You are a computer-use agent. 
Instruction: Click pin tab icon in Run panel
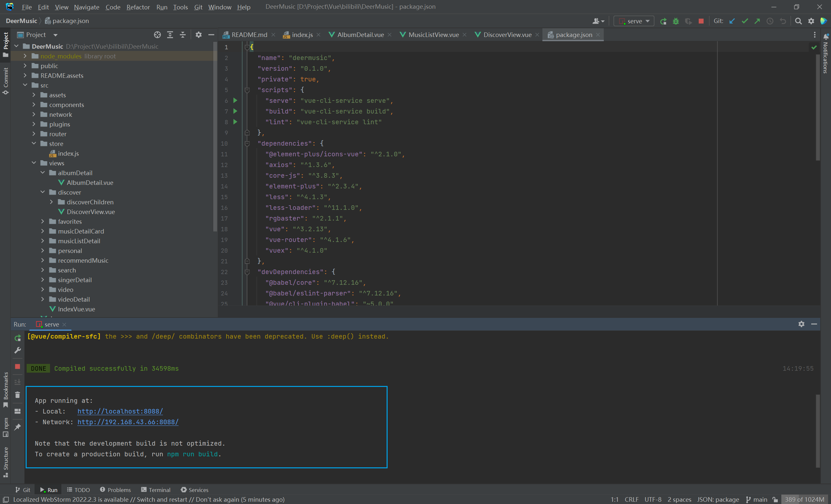pos(18,427)
